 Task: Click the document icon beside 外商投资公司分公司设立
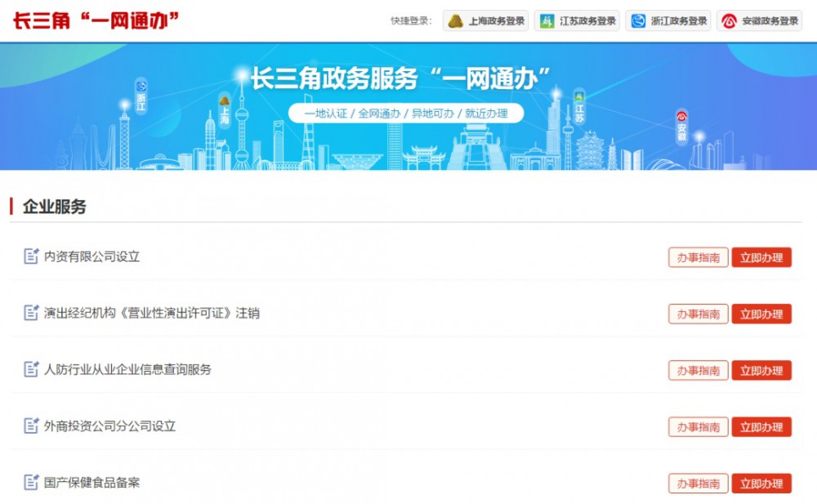[x=31, y=426]
